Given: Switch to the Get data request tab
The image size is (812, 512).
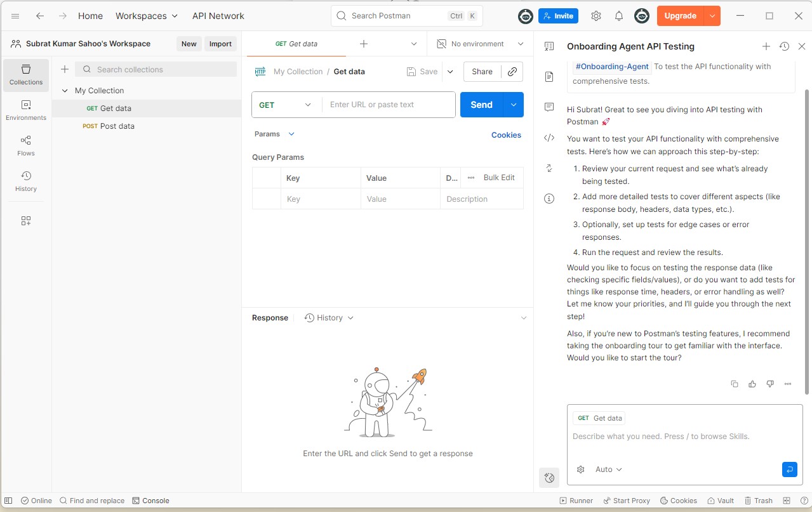Looking at the screenshot, I should pyautogui.click(x=296, y=44).
